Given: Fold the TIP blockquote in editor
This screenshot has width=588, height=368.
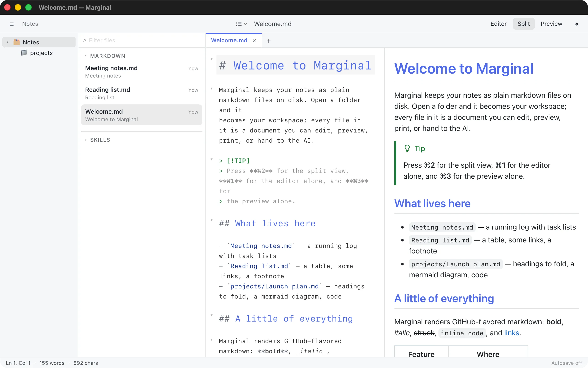Looking at the screenshot, I should pos(212,159).
